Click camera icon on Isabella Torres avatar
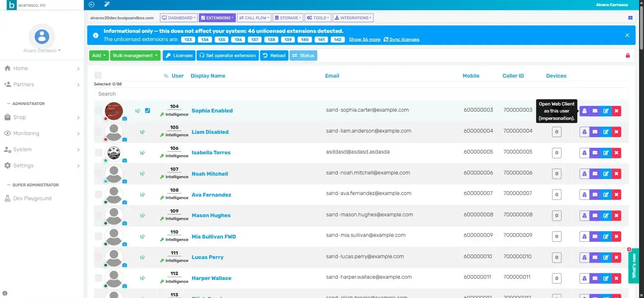Screen dimensions: 644x298 pos(125,160)
